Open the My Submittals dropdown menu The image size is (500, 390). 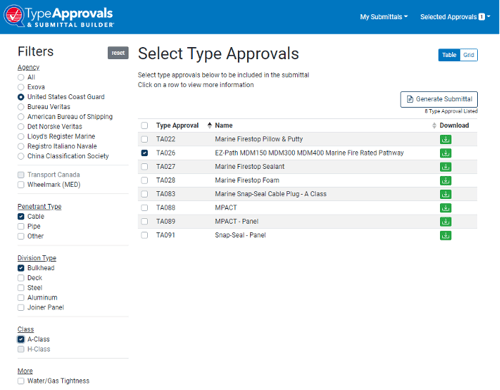(x=384, y=17)
